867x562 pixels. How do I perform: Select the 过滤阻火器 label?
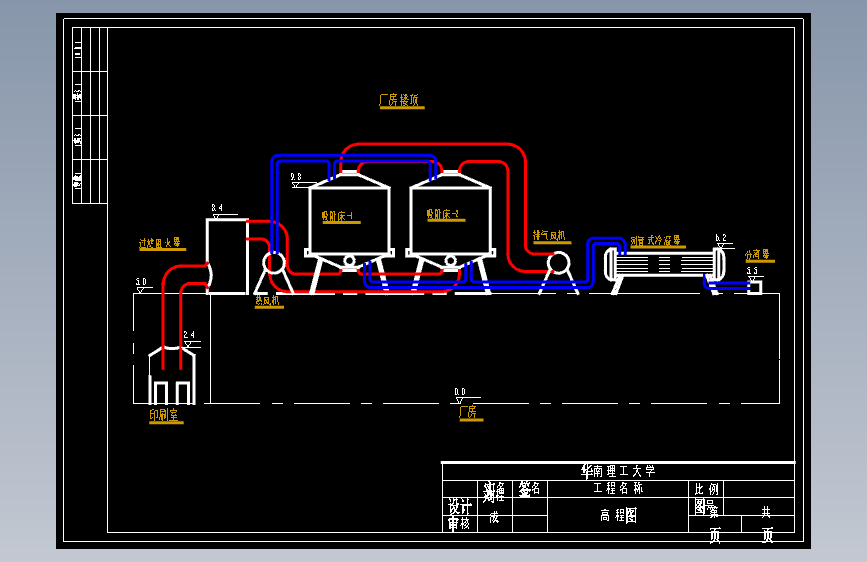(x=160, y=243)
